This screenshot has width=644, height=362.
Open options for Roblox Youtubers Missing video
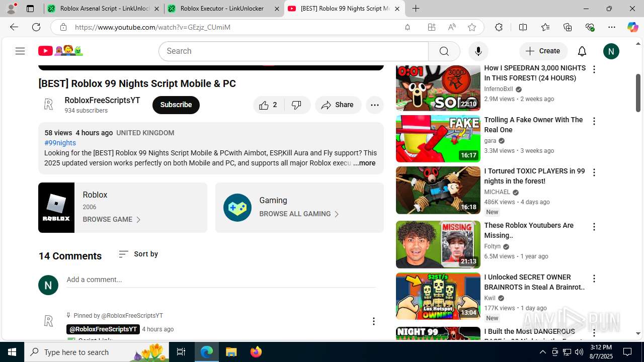594,227
